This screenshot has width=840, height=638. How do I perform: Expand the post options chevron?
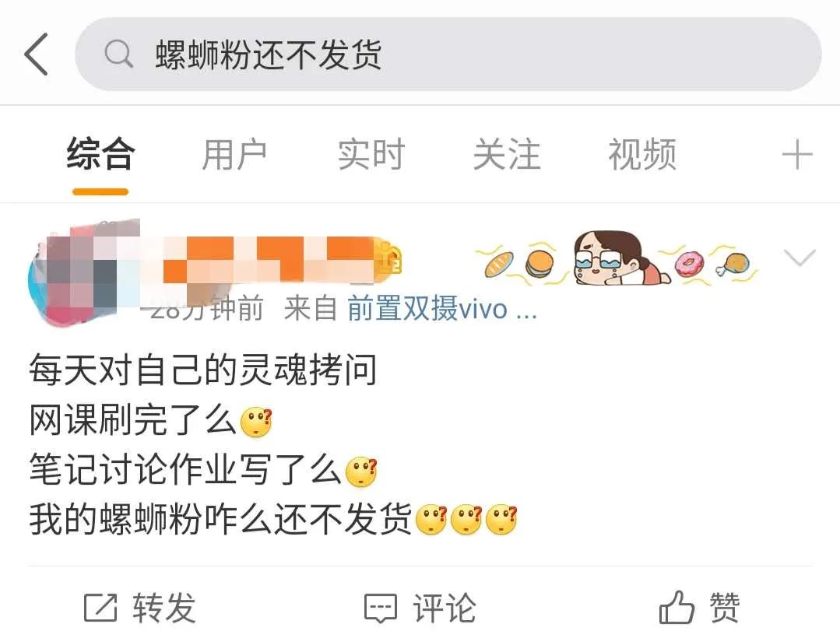pos(799,258)
